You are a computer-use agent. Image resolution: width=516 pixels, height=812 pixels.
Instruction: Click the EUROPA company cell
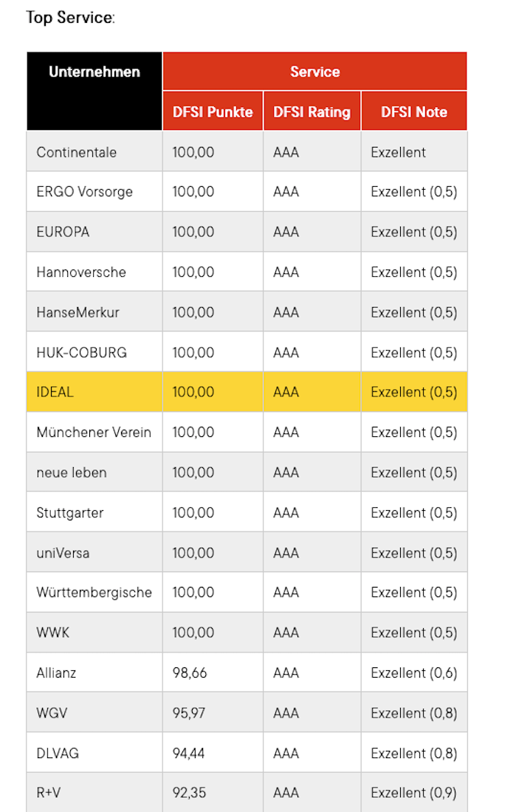point(63,232)
